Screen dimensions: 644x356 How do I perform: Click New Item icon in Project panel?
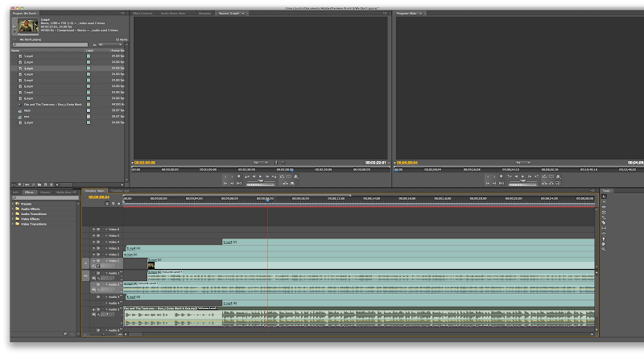tap(45, 184)
